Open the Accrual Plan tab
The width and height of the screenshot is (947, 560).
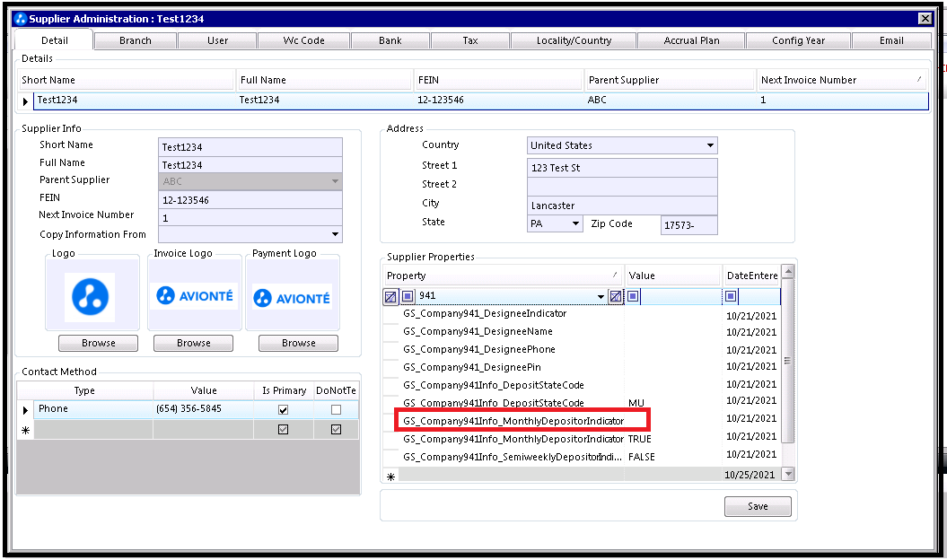tap(691, 40)
